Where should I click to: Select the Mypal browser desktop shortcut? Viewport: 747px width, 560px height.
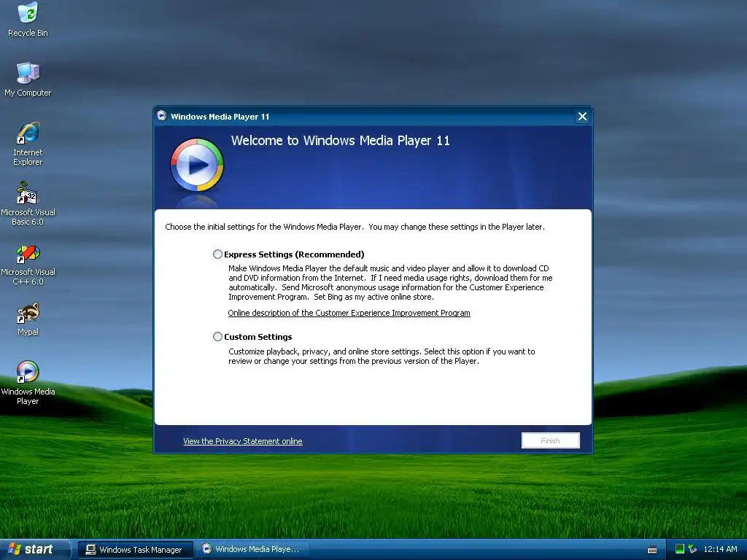[28, 319]
